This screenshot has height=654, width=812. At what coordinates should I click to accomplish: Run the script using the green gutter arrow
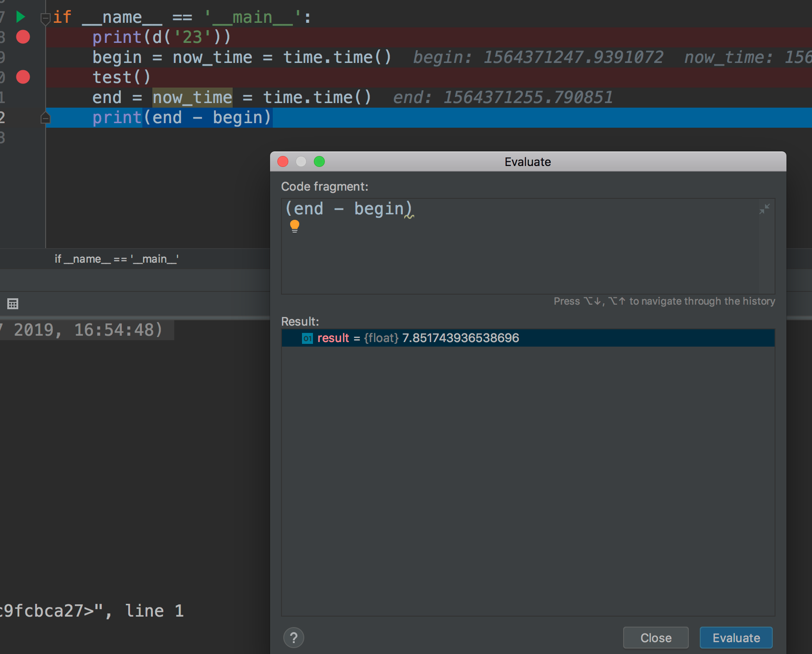pyautogui.click(x=20, y=16)
